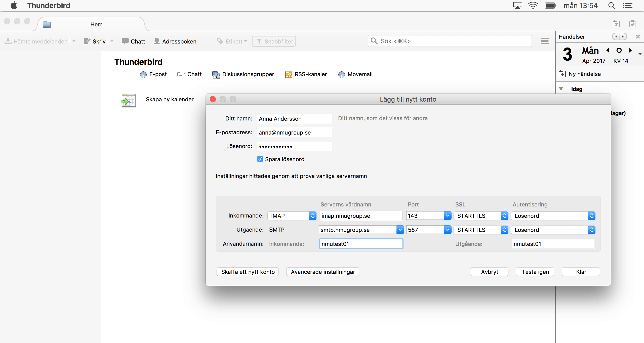
Task: Click the Sök global search field
Action: coord(450,41)
